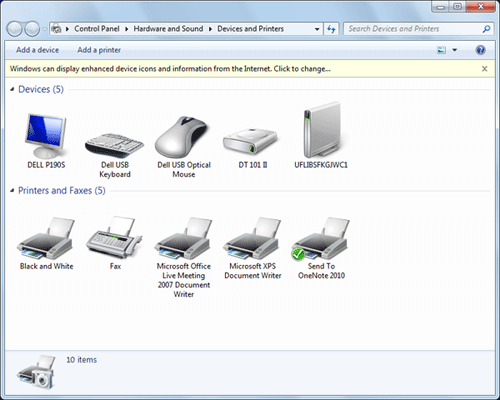Viewport: 500px width, 400px height.
Task: Select Microsoft Office Live Meeting Document Writer icon
Action: tap(183, 238)
